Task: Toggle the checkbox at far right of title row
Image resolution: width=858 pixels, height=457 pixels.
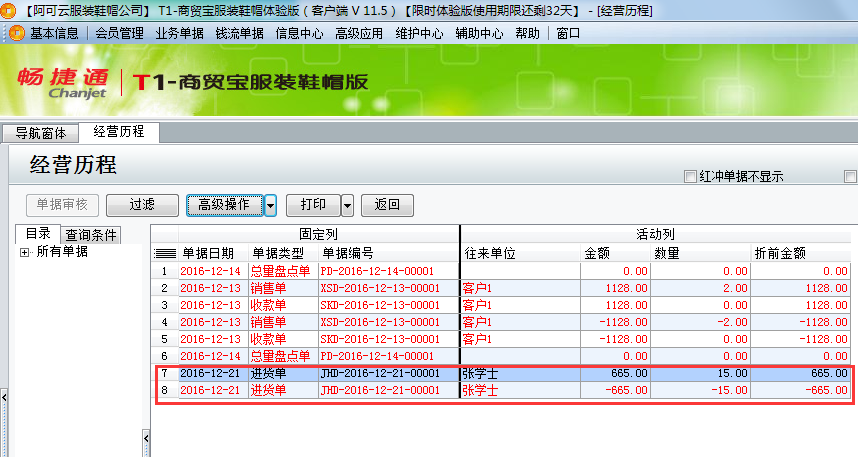Action: [850, 176]
